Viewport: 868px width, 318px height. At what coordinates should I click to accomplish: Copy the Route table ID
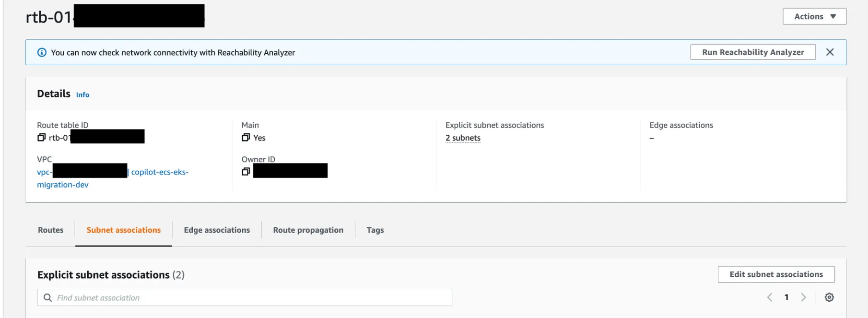[41, 138]
